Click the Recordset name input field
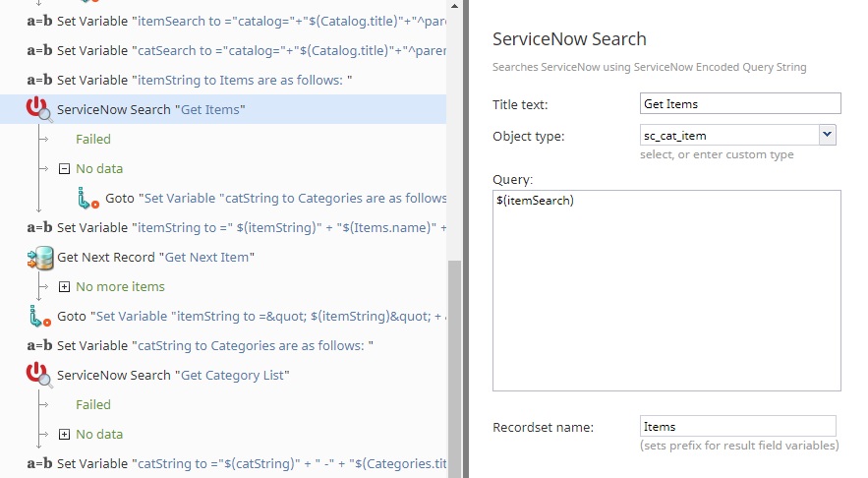 pyautogui.click(x=738, y=427)
